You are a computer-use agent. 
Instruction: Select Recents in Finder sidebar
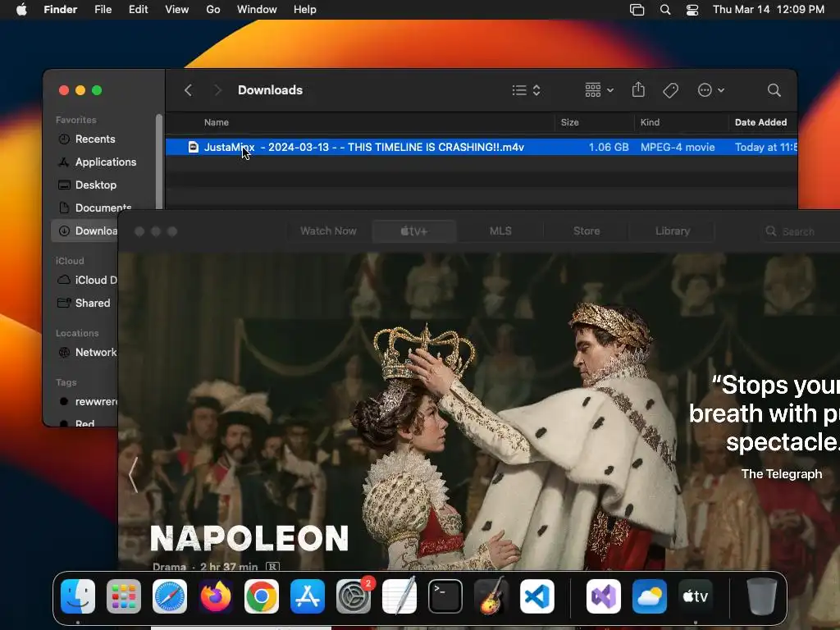click(95, 139)
